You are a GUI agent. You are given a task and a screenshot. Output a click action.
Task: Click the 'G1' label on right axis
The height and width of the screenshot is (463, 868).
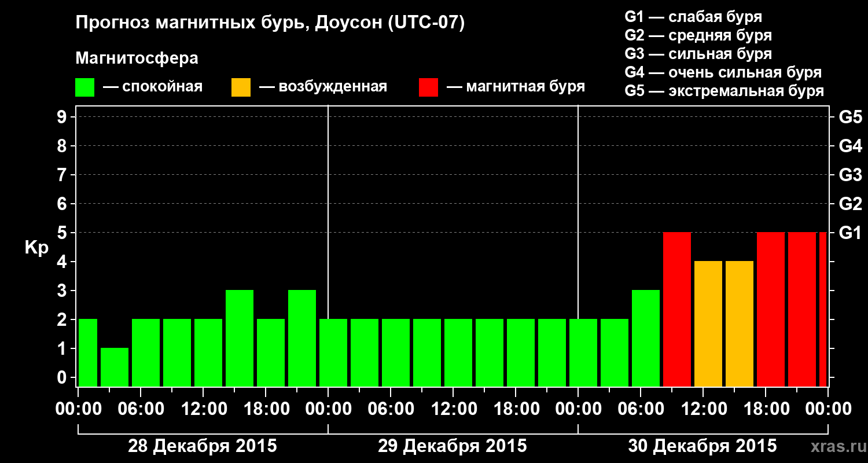[x=850, y=233]
